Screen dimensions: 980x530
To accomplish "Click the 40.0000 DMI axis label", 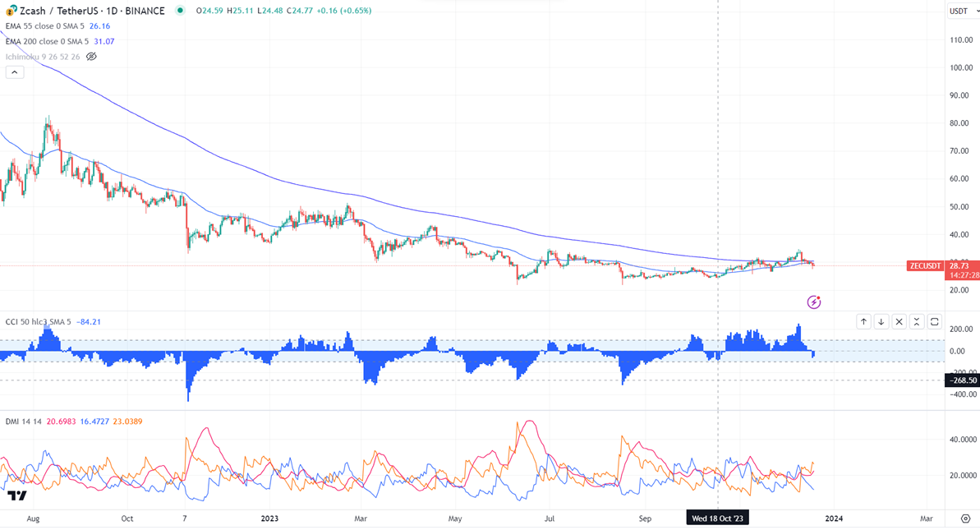I will (x=963, y=440).
